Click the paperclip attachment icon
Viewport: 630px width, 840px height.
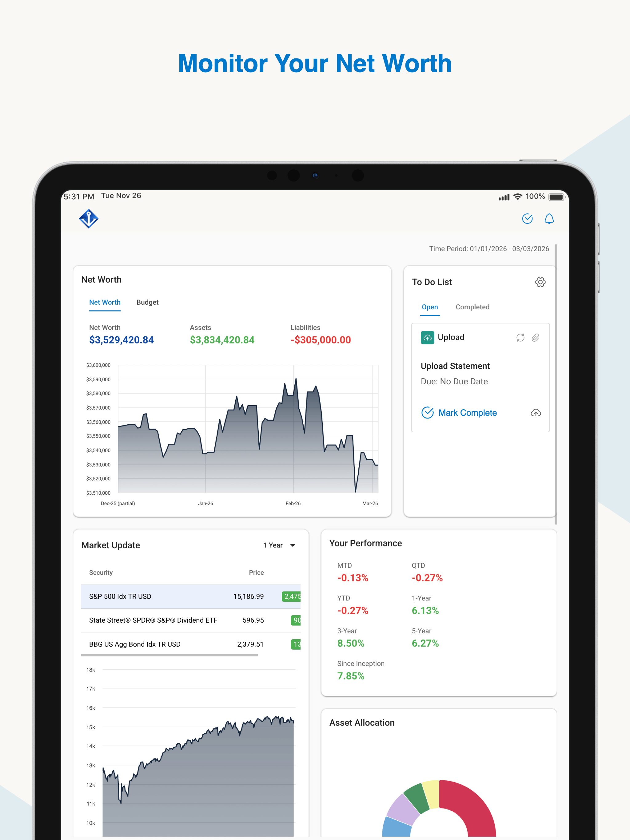click(x=535, y=338)
